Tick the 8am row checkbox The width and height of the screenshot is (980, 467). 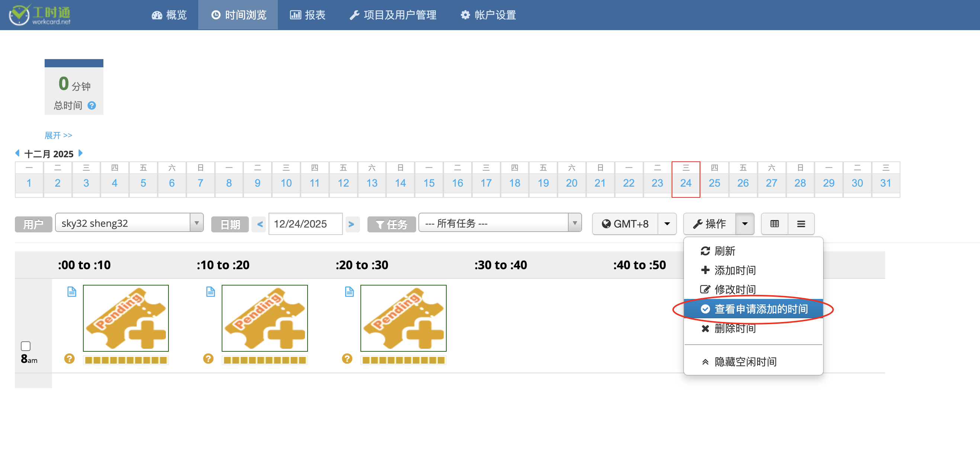(x=26, y=346)
